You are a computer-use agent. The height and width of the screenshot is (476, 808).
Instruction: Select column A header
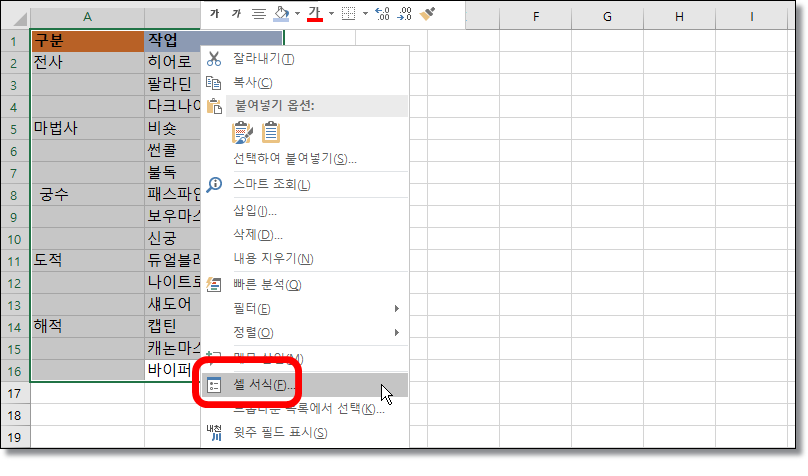tap(88, 17)
